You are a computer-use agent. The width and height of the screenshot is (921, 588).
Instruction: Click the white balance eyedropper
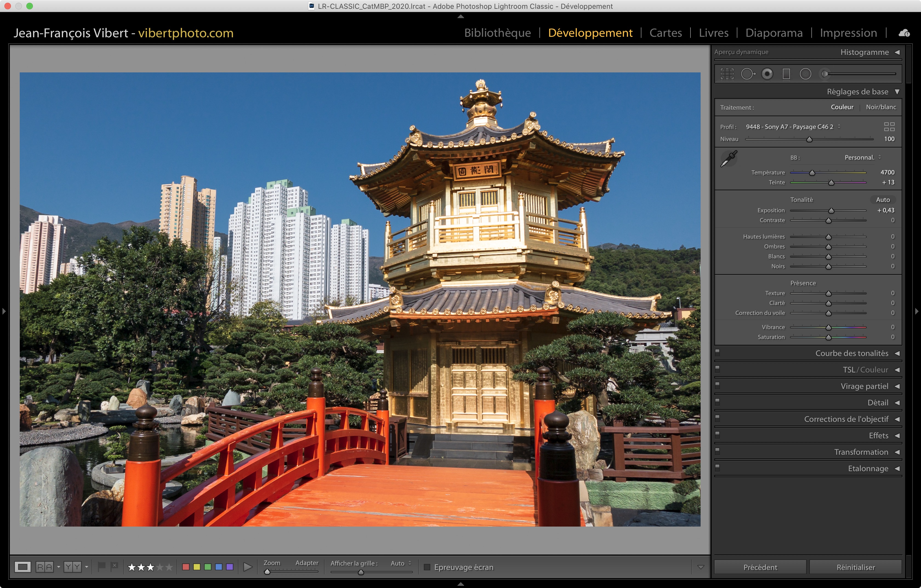tap(729, 159)
